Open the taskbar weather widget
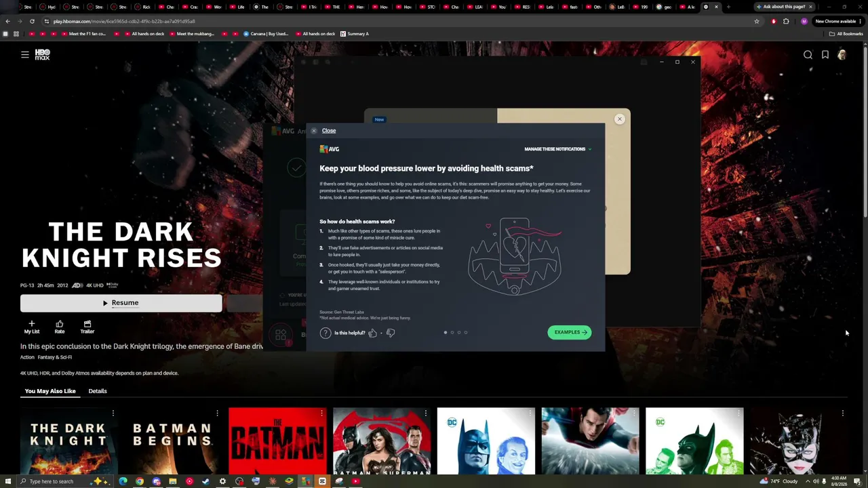This screenshot has width=868, height=488. click(780, 481)
